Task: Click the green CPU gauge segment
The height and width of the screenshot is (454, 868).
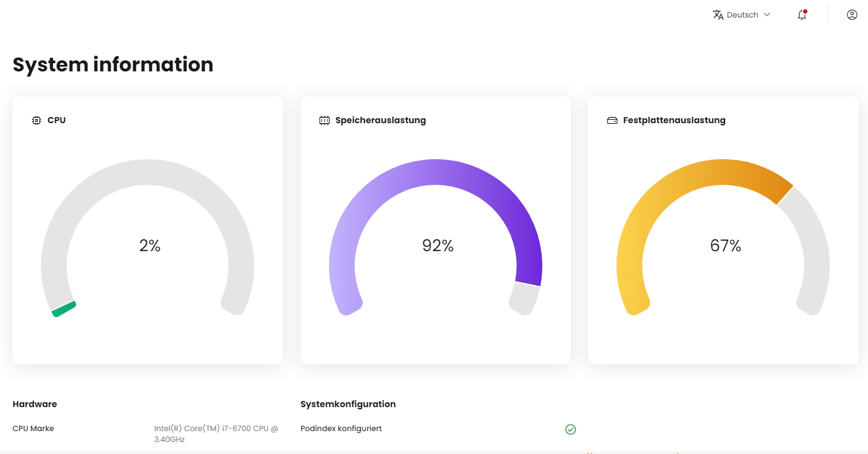Action: click(x=64, y=309)
